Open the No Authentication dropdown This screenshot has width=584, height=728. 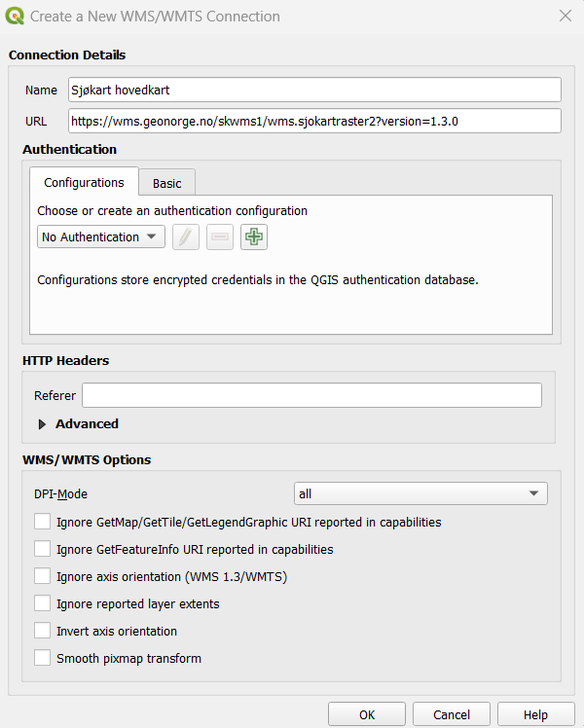point(100,237)
